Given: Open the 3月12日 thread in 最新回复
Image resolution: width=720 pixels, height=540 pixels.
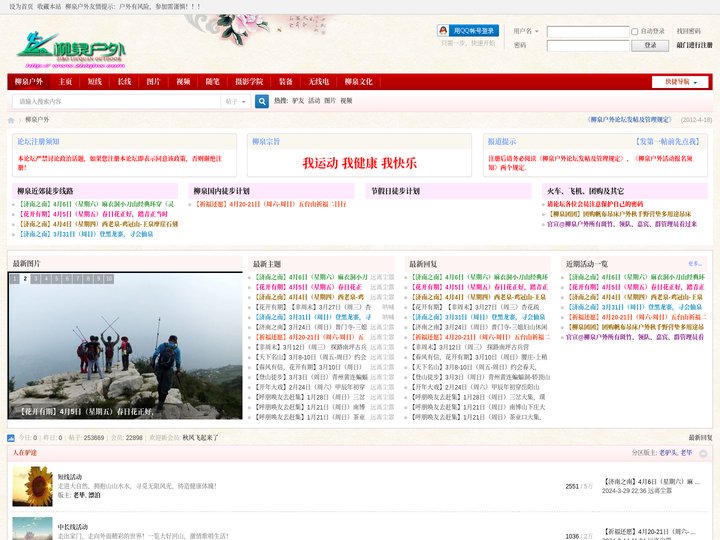Looking at the screenshot, I should tap(470, 347).
